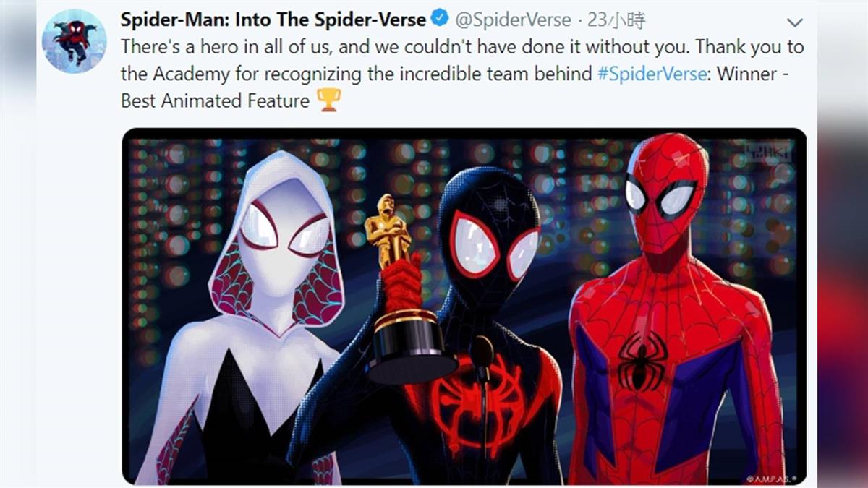Image resolution: width=868 pixels, height=488 pixels.
Task: Open the Spider-Verse profile avatar
Action: (75, 41)
